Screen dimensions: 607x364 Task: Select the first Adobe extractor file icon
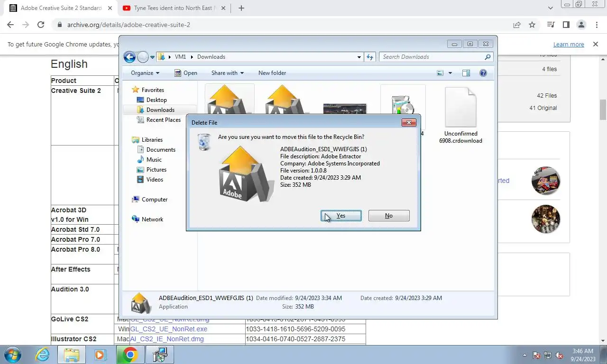pos(230,100)
